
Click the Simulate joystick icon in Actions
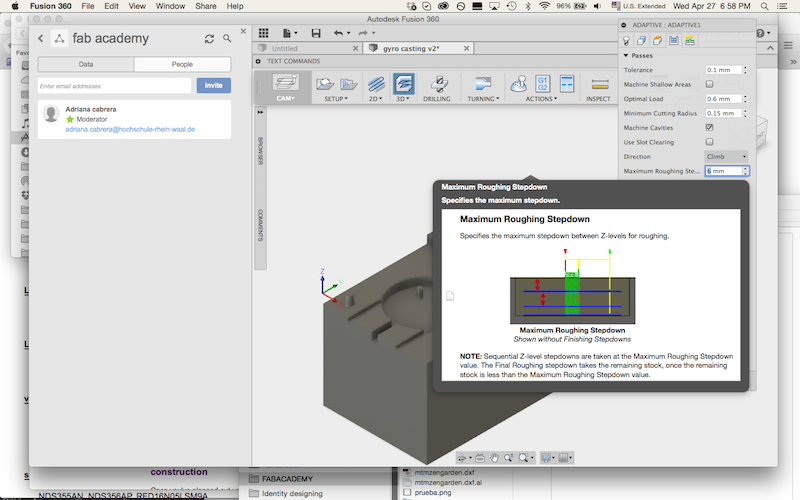tap(519, 84)
